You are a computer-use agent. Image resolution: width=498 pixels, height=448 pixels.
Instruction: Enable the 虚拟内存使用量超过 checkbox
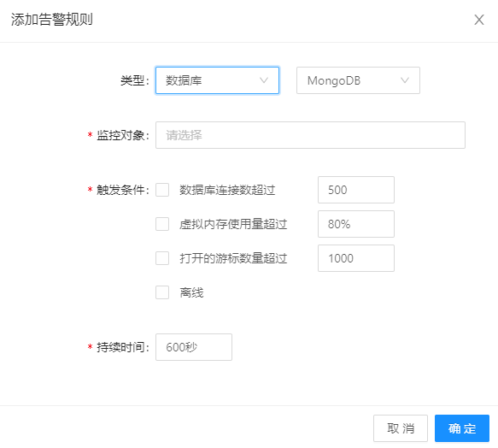162,224
